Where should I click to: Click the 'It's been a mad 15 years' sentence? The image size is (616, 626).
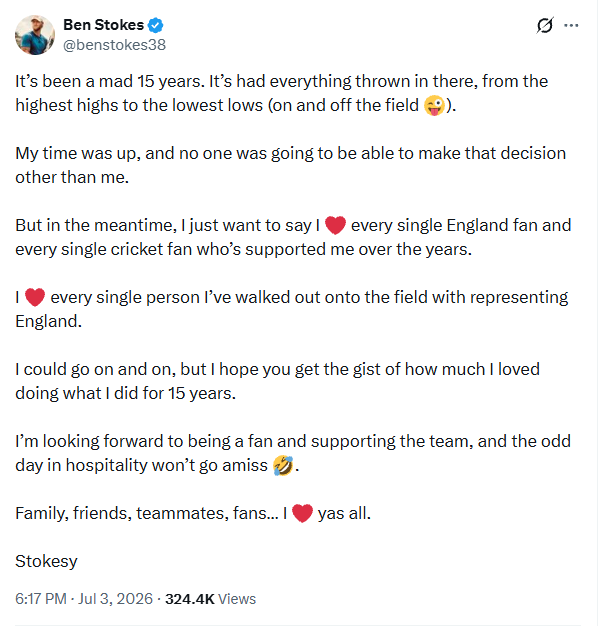coord(110,81)
